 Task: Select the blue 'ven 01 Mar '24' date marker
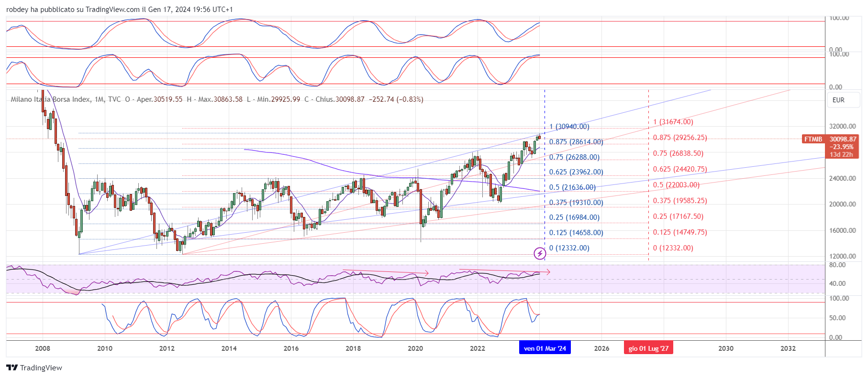(x=545, y=348)
